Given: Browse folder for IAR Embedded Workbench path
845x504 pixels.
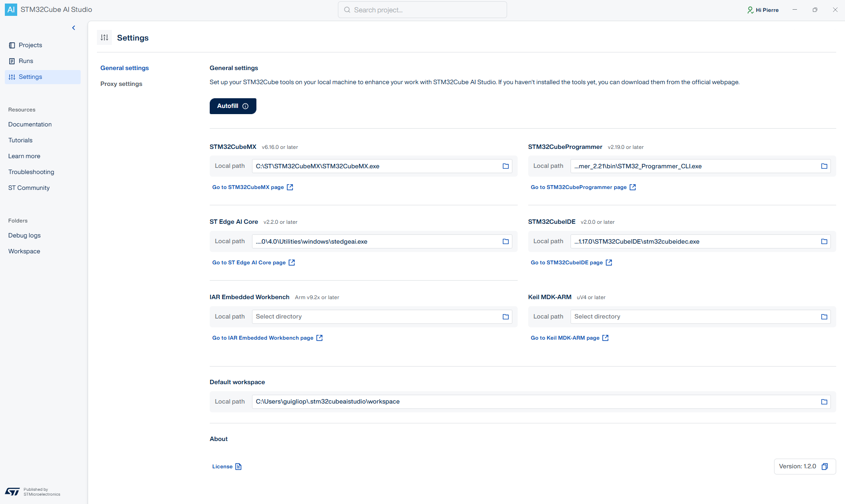Looking at the screenshot, I should (506, 317).
